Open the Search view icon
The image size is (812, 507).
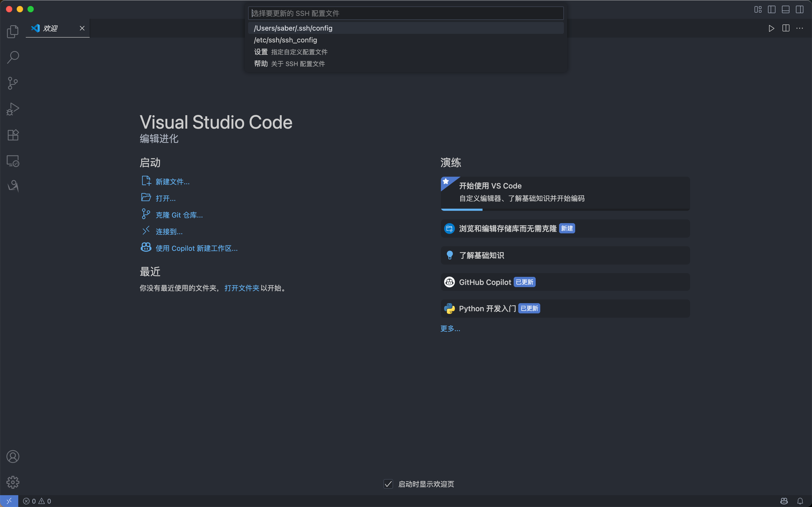click(13, 57)
